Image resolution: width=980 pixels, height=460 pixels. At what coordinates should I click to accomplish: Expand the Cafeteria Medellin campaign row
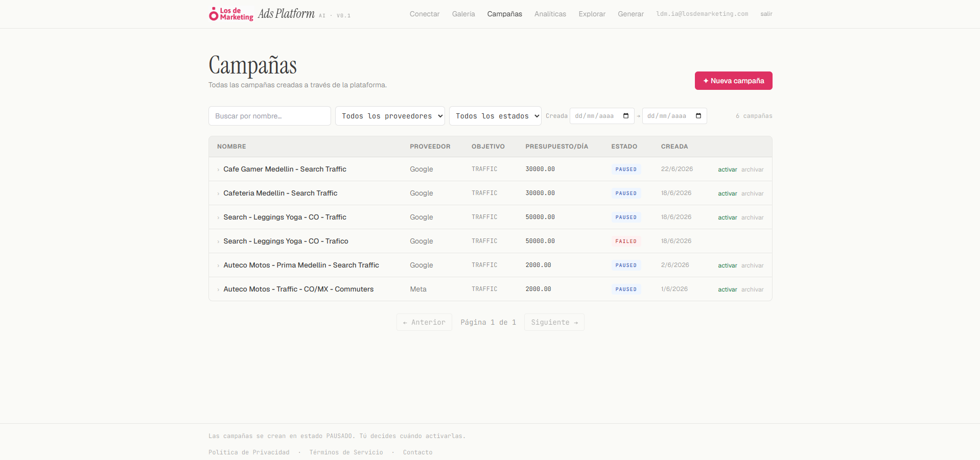click(218, 193)
